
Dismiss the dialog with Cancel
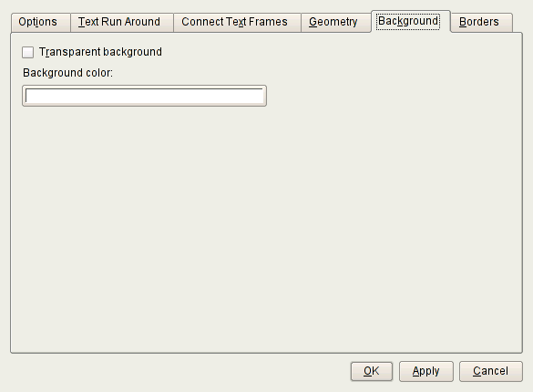[490, 371]
